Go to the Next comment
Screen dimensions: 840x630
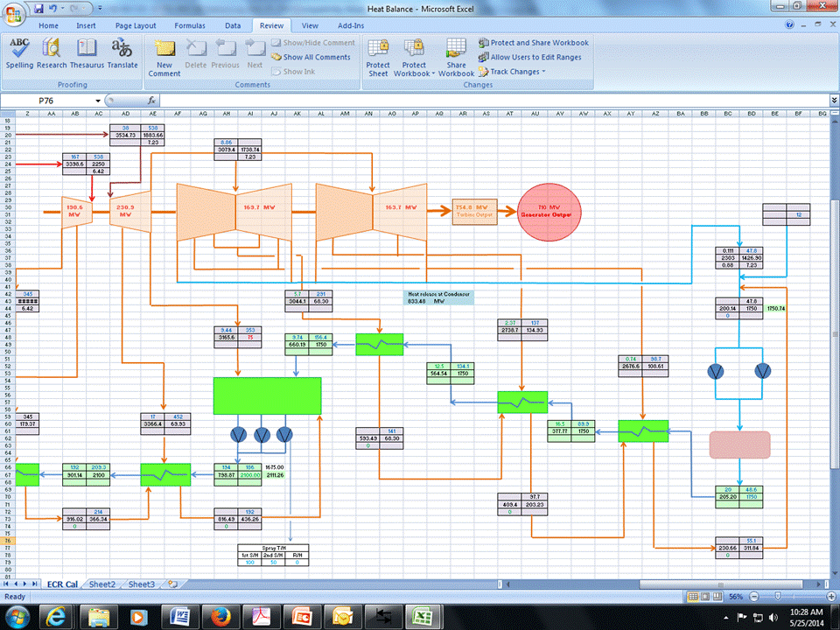click(255, 53)
